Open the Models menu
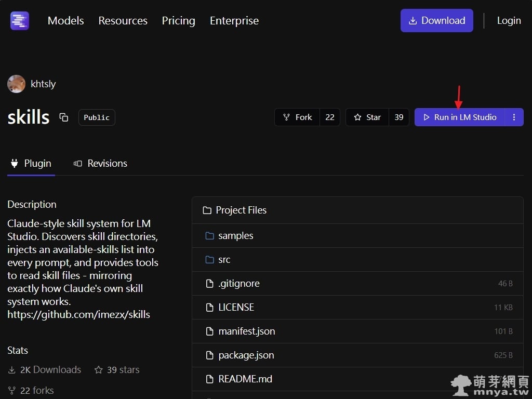The width and height of the screenshot is (532, 399). point(66,21)
